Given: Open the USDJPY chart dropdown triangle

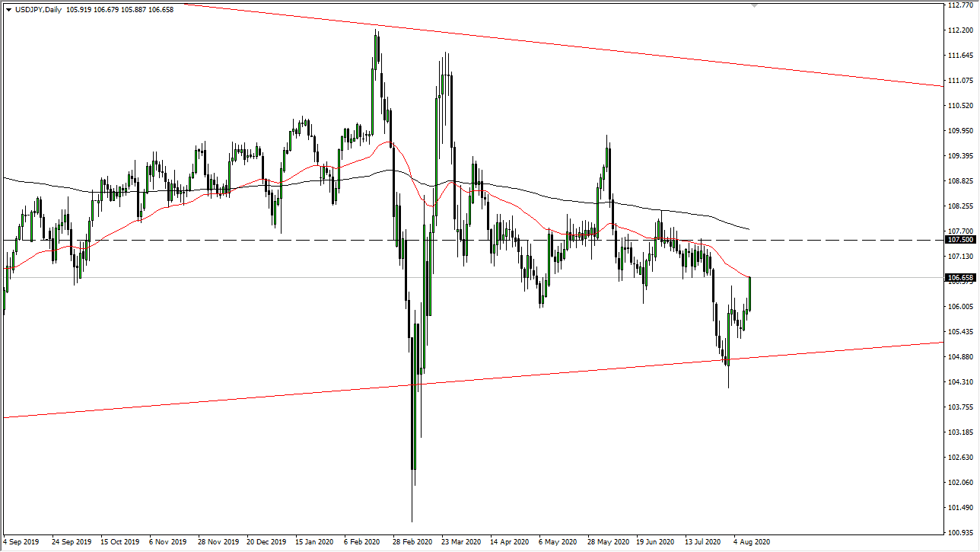Looking at the screenshot, I should [x=8, y=10].
